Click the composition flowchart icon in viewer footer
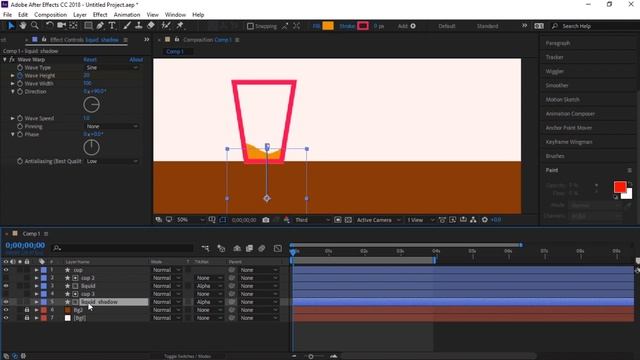The width and height of the screenshot is (640, 360). pyautogui.click(x=473, y=220)
